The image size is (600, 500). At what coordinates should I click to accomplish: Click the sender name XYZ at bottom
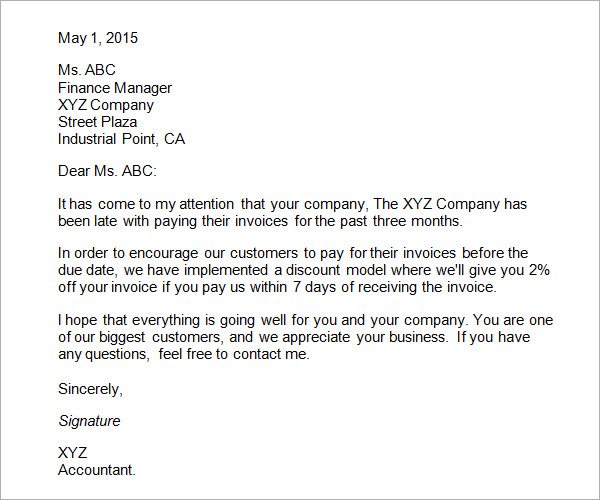(x=73, y=453)
